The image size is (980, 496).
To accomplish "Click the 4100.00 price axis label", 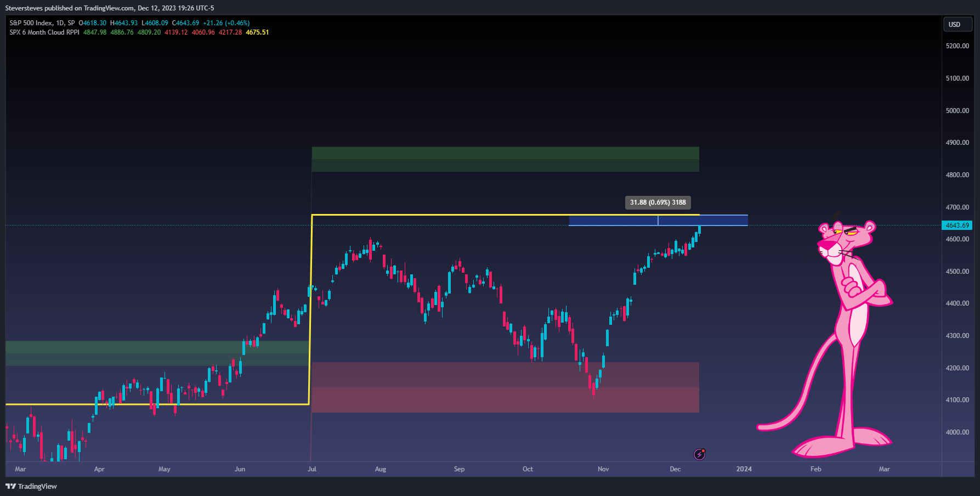I will 957,400.
